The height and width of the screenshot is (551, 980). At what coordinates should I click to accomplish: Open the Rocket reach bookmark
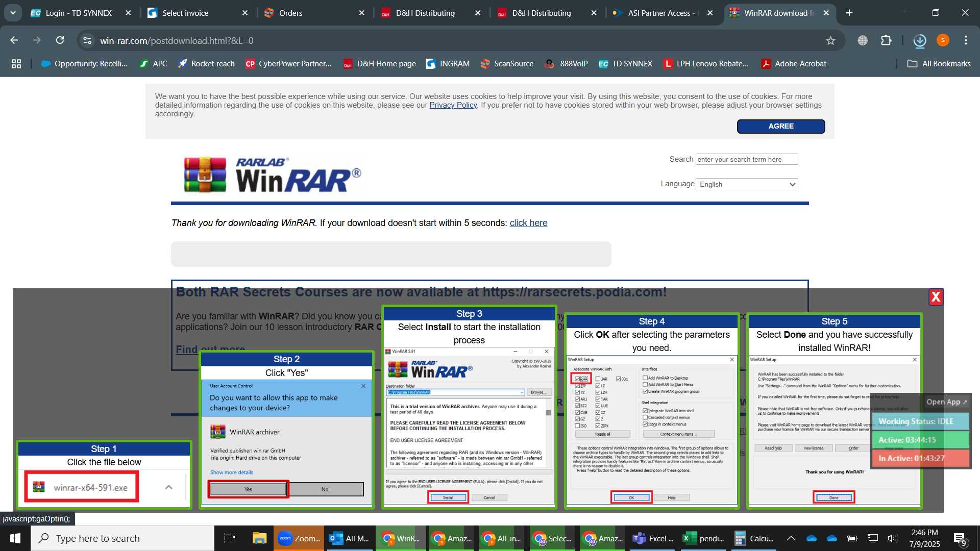(206, 64)
